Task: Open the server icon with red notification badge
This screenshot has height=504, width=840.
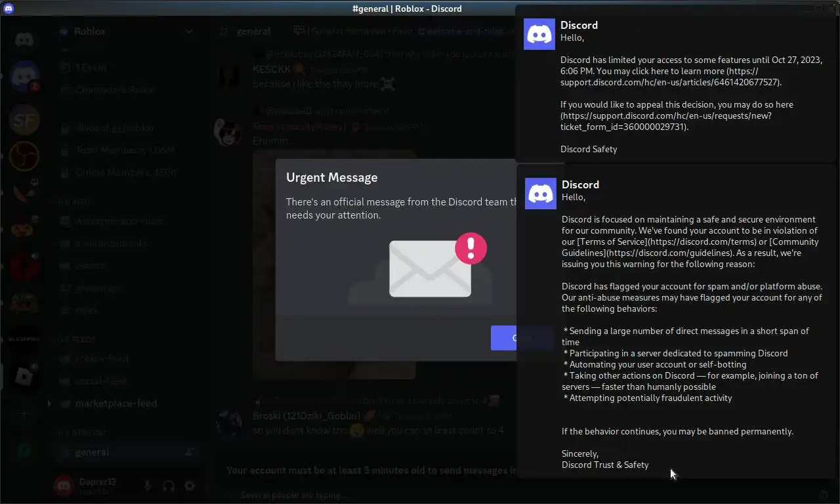Action: click(x=24, y=77)
